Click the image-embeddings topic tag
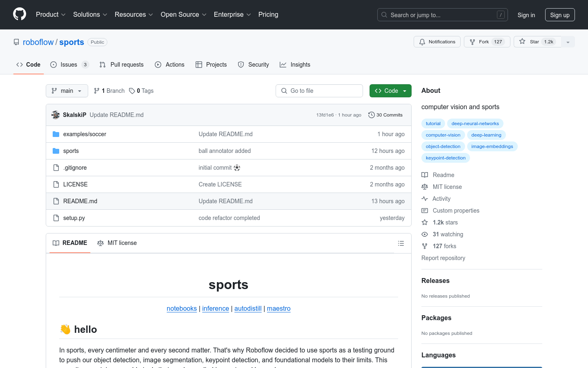The height and width of the screenshot is (368, 588). point(492,146)
